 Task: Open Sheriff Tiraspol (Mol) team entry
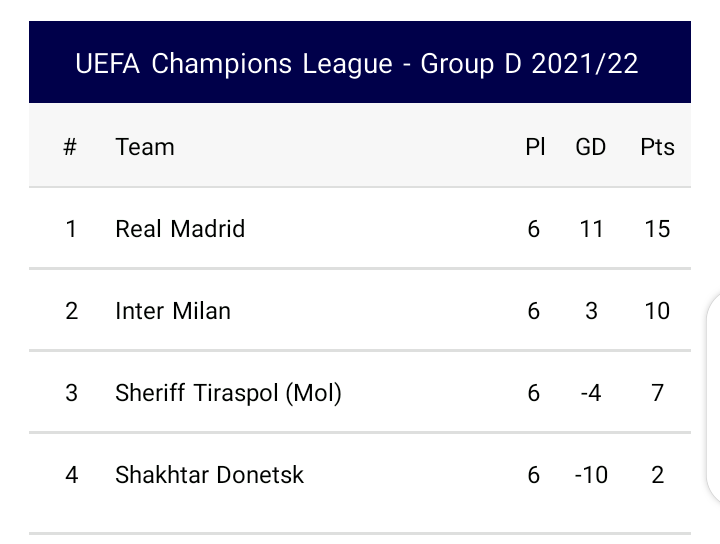click(228, 393)
